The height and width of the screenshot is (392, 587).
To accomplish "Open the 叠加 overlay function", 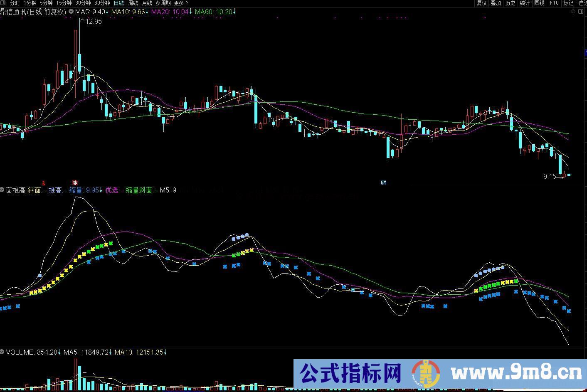I will pos(495,3).
